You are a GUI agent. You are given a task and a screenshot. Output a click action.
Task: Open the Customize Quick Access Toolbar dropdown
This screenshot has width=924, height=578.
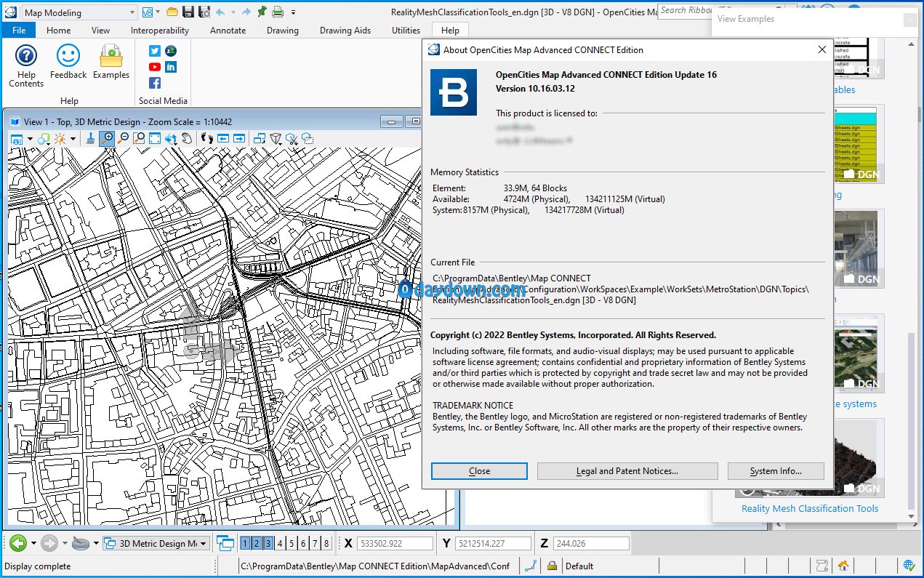[293, 12]
